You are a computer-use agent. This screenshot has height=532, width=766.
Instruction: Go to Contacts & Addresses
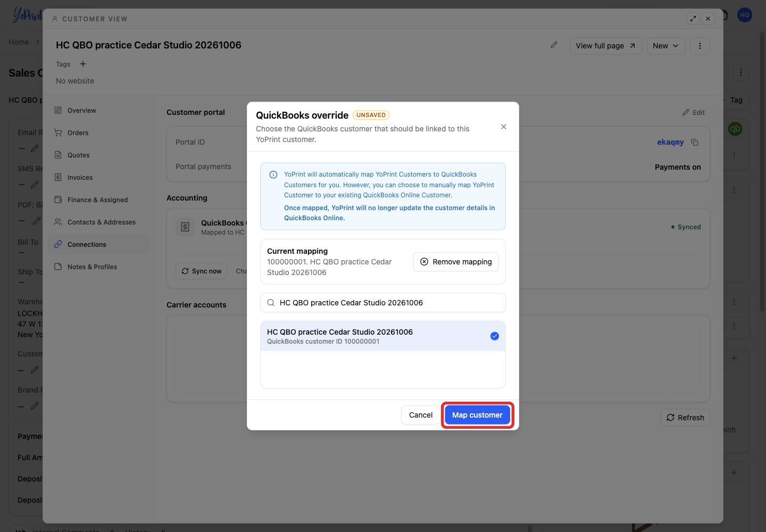point(98,222)
